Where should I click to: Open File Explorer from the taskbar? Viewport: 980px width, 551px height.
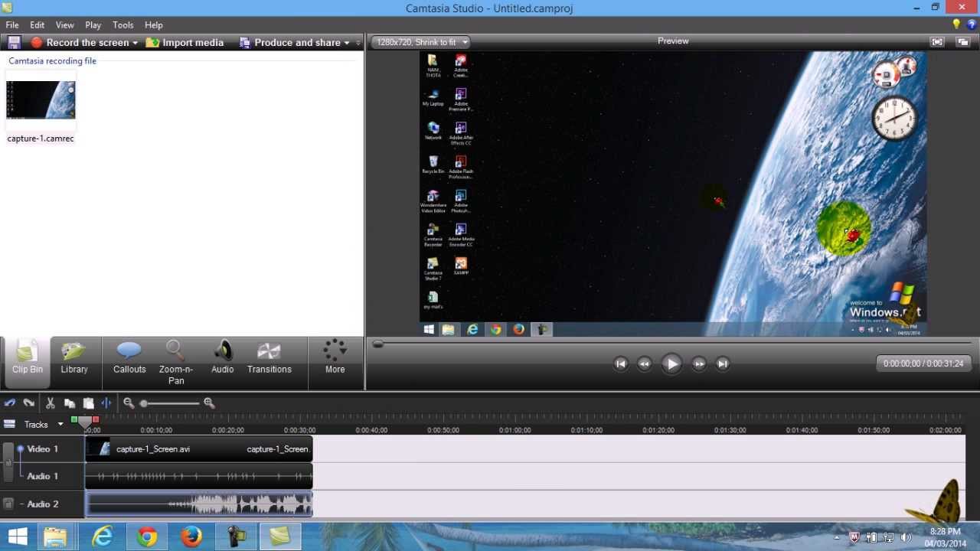(55, 537)
